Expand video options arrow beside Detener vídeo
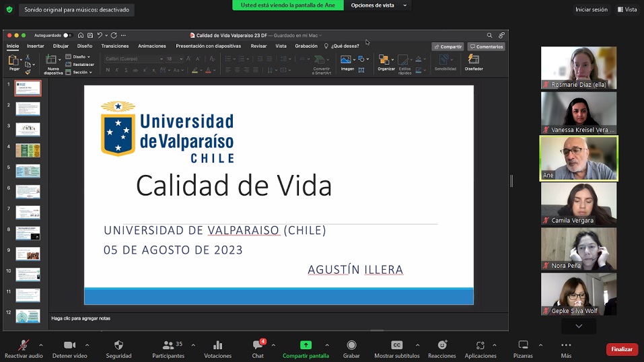644x362 pixels. (87, 345)
